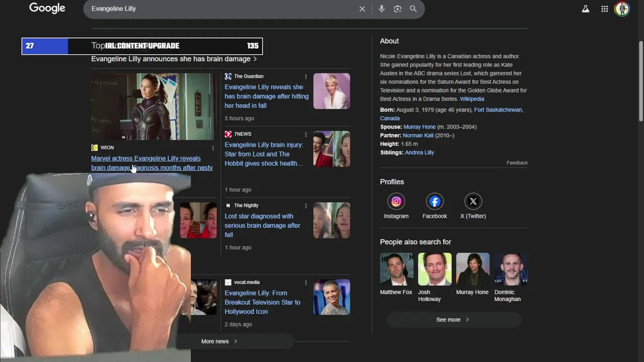Open 7NEWS brain injury headline
The image size is (644, 362).
pyautogui.click(x=264, y=154)
